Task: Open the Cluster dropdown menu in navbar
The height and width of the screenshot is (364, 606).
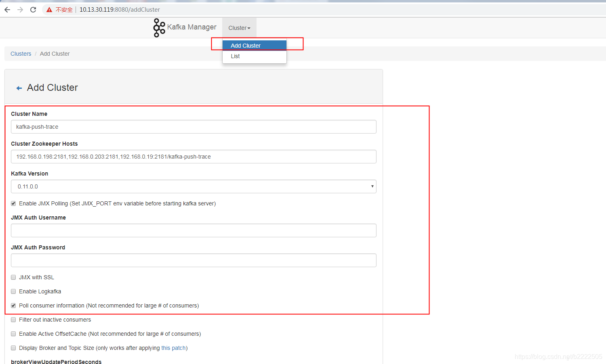Action: 239,28
